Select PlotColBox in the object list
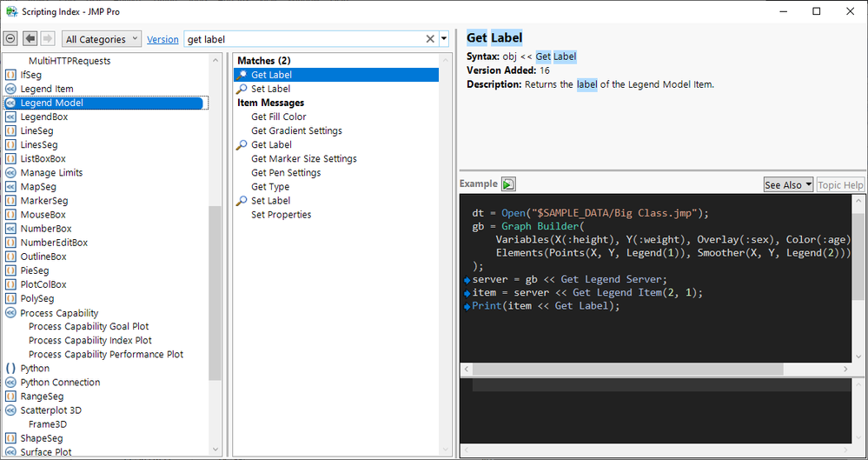Image resolution: width=868 pixels, height=460 pixels. 43,284
